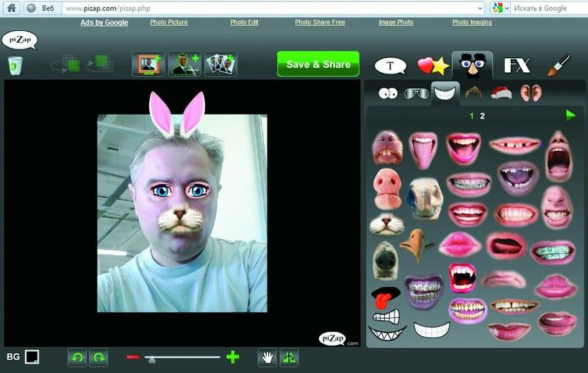The width and height of the screenshot is (588, 373).
Task: Rotate counterclockwise with left rotate button
Action: click(x=76, y=358)
